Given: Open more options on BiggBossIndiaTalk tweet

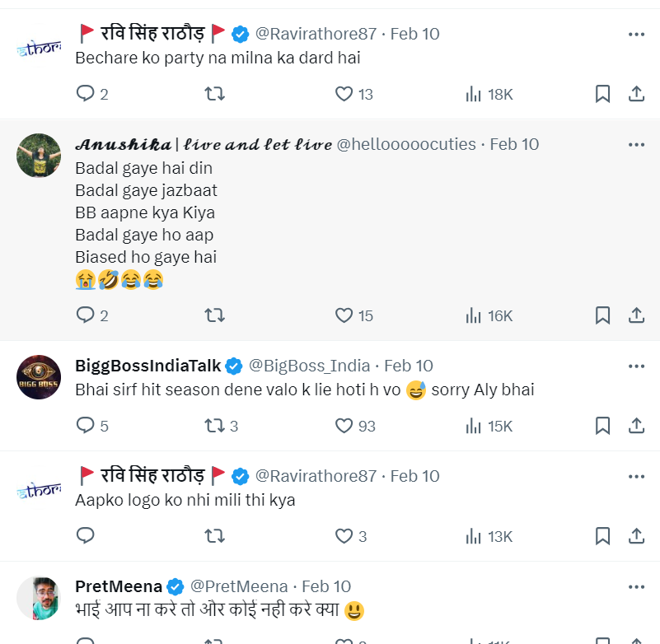Looking at the screenshot, I should point(636,366).
